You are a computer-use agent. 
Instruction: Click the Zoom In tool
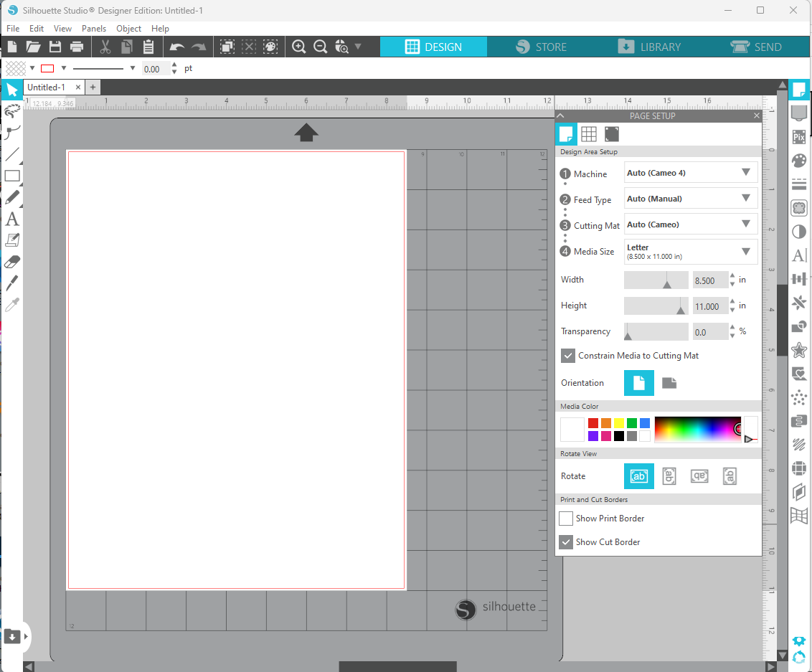[x=298, y=46]
